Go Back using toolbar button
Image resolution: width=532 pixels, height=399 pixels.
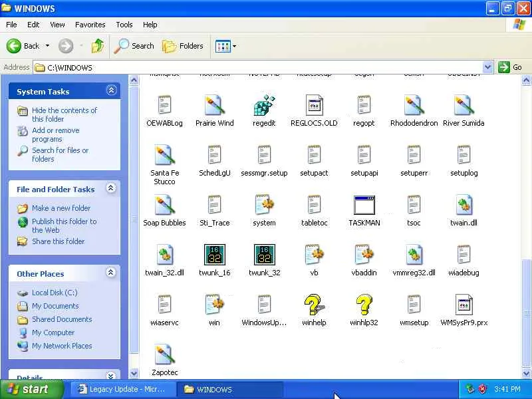[x=23, y=46]
